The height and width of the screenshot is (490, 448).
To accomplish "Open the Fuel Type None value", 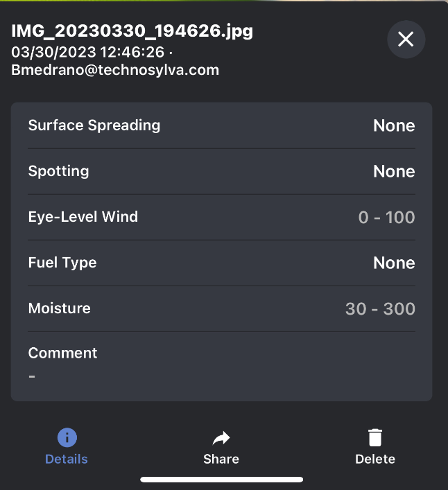I will coord(394,263).
